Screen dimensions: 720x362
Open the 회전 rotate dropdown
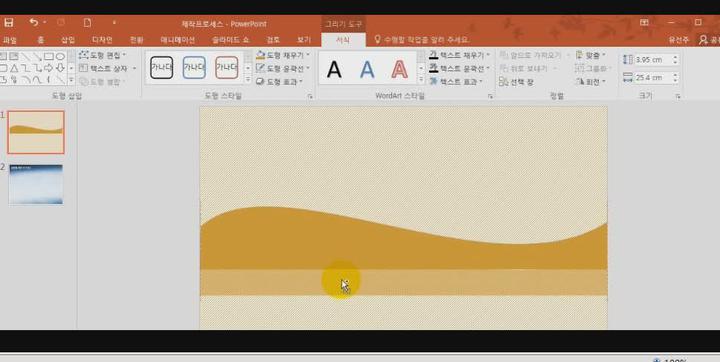(590, 82)
